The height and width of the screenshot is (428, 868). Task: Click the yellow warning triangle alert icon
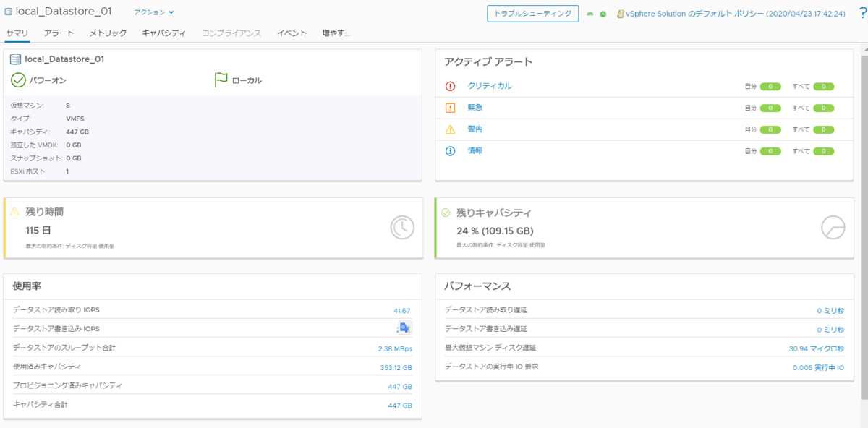coord(450,129)
